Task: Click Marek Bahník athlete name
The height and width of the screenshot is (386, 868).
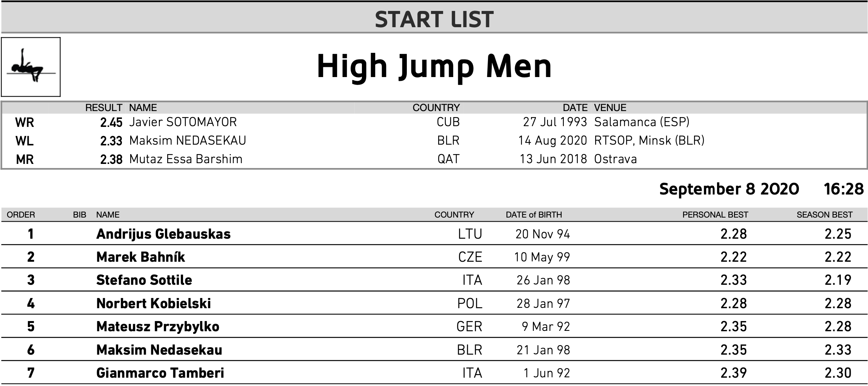Action: [x=140, y=257]
